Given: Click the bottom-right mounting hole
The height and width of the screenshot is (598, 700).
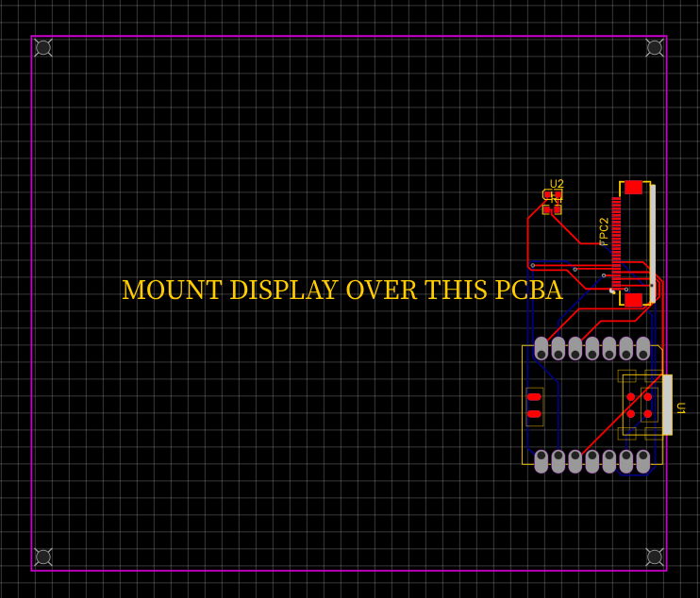Looking at the screenshot, I should [655, 557].
